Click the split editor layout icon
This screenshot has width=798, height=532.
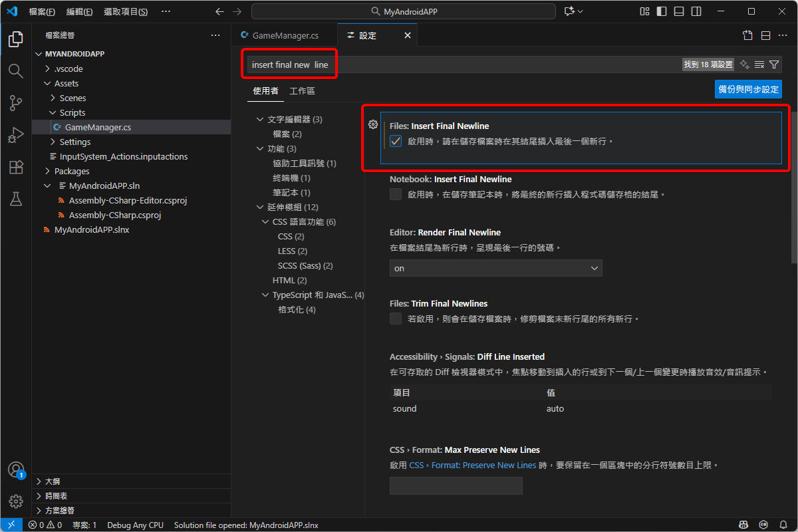[x=765, y=36]
